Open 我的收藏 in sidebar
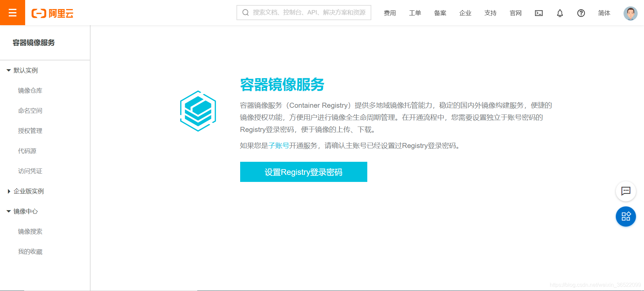This screenshot has width=644, height=291. click(x=30, y=252)
